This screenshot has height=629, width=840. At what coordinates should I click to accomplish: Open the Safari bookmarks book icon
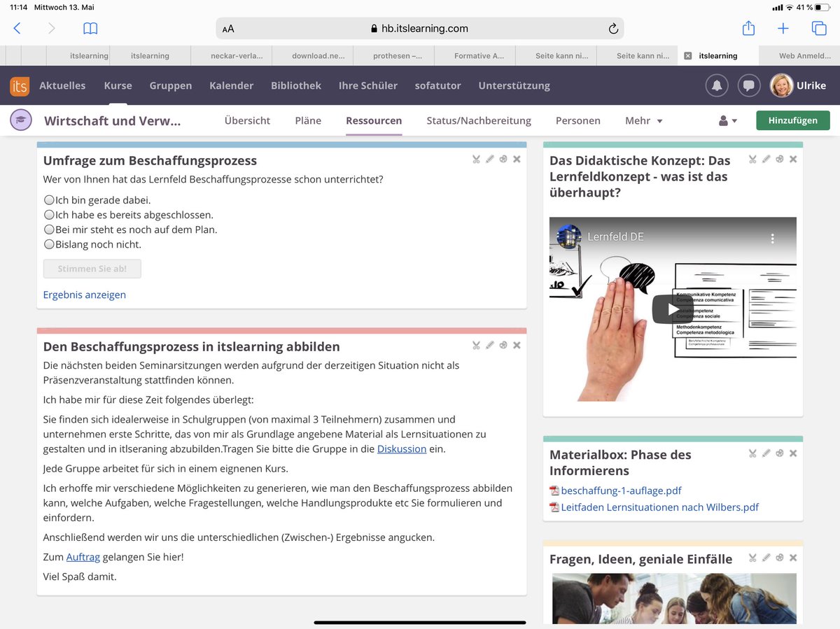click(90, 29)
